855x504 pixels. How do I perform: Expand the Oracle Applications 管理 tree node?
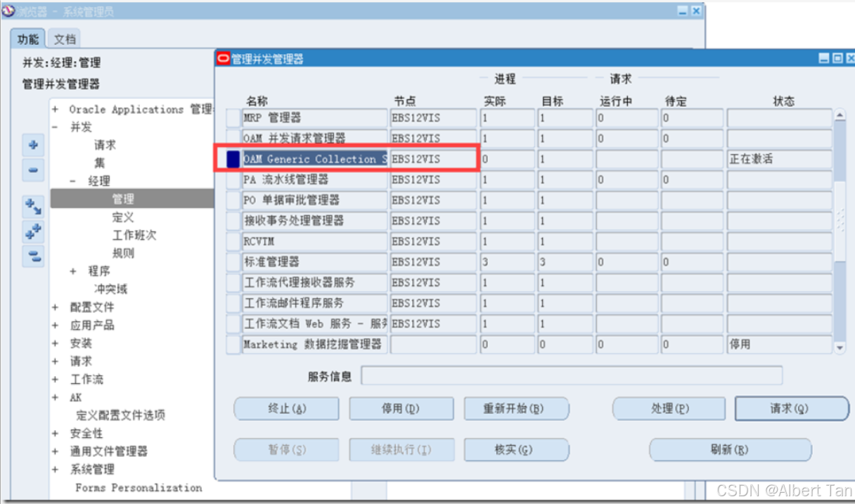point(55,110)
